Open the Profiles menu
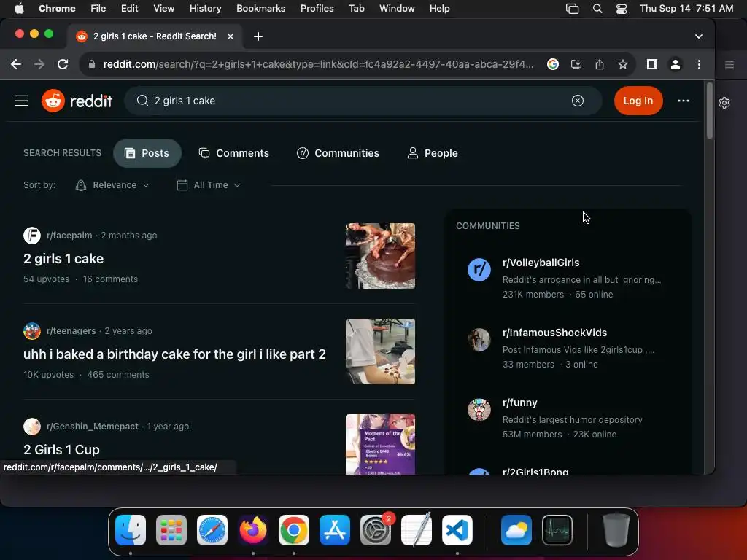747x560 pixels. (317, 9)
